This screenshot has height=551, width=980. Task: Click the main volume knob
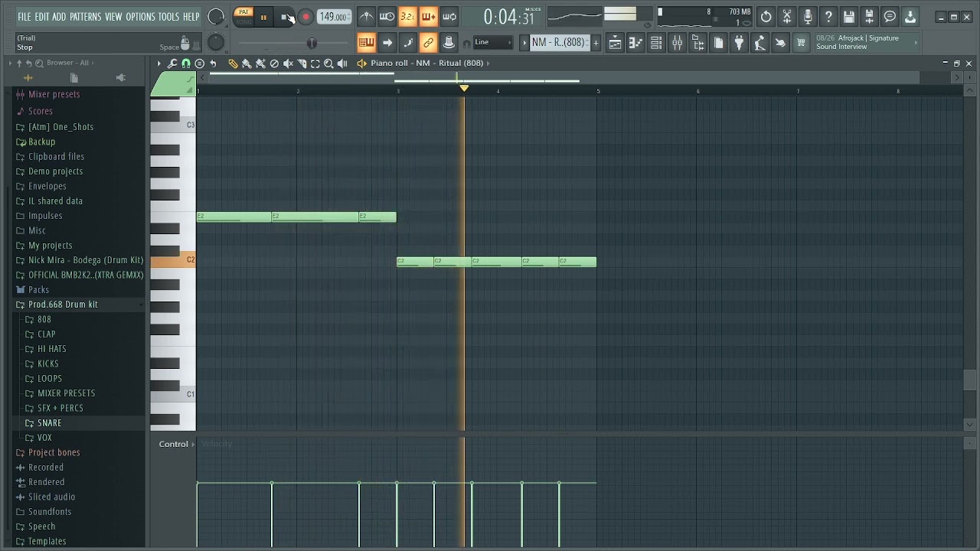point(216,17)
